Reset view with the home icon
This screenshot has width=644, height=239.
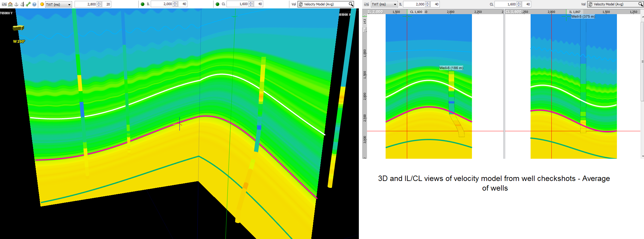(x=11, y=4)
